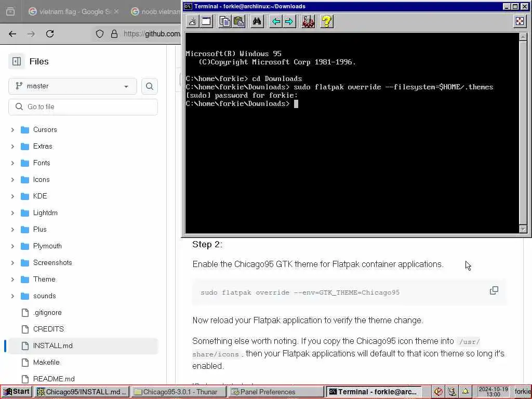Click terminal scrollbar up arrow

coord(523,37)
